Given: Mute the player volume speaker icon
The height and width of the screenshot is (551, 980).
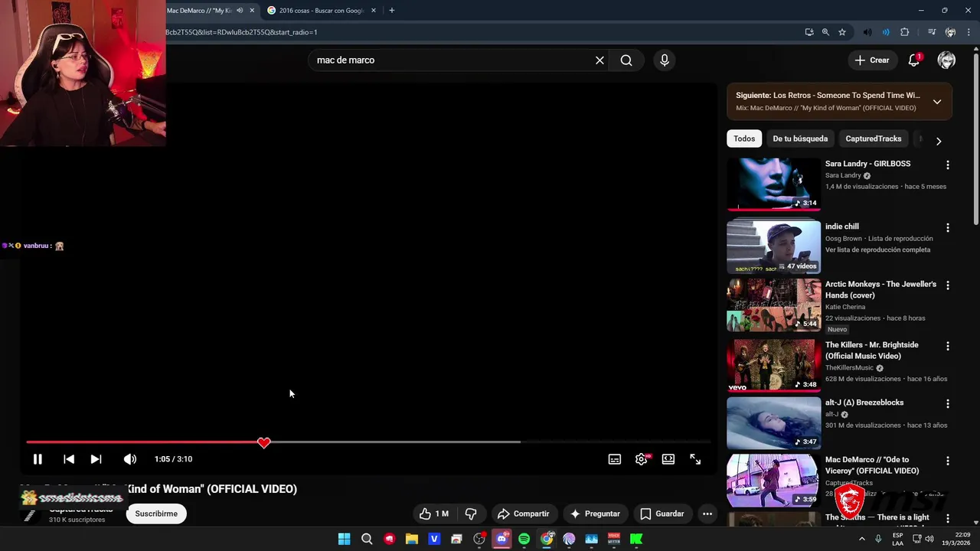Looking at the screenshot, I should point(130,459).
